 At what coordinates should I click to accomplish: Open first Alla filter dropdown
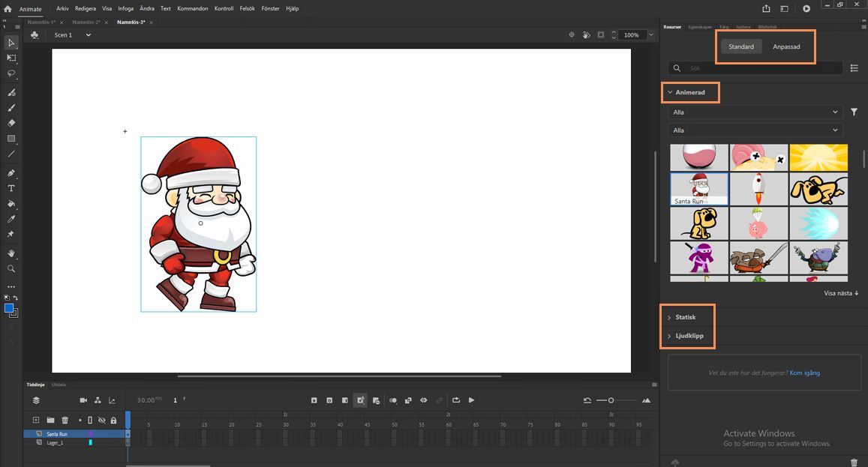pyautogui.click(x=755, y=112)
